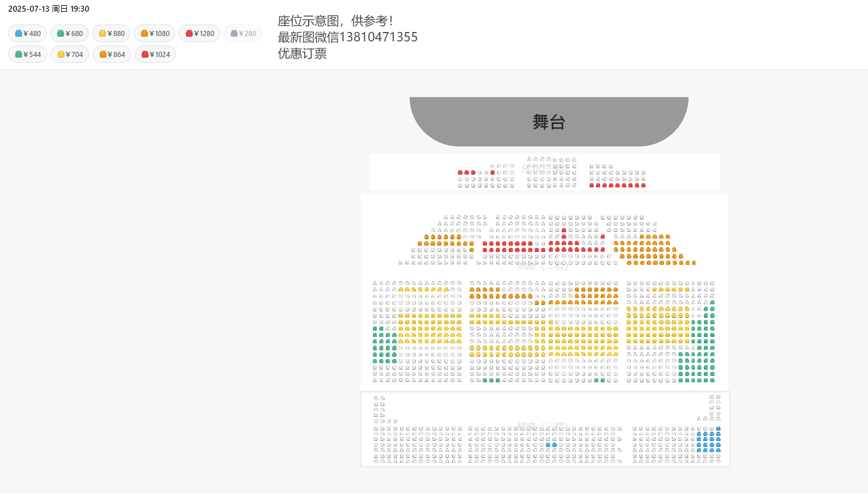Viewport: 868px width, 497px height.
Task: Select the orange ¥864 discount chip
Action: pos(112,54)
